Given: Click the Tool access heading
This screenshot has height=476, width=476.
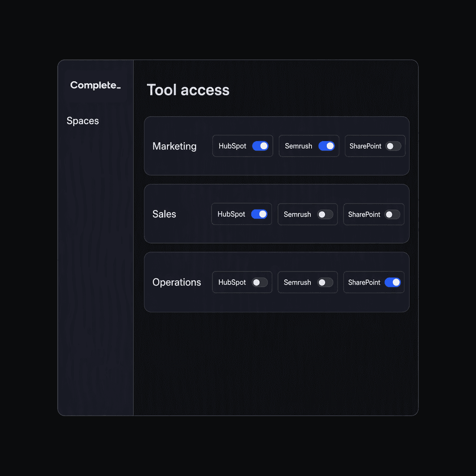Looking at the screenshot, I should (x=188, y=90).
